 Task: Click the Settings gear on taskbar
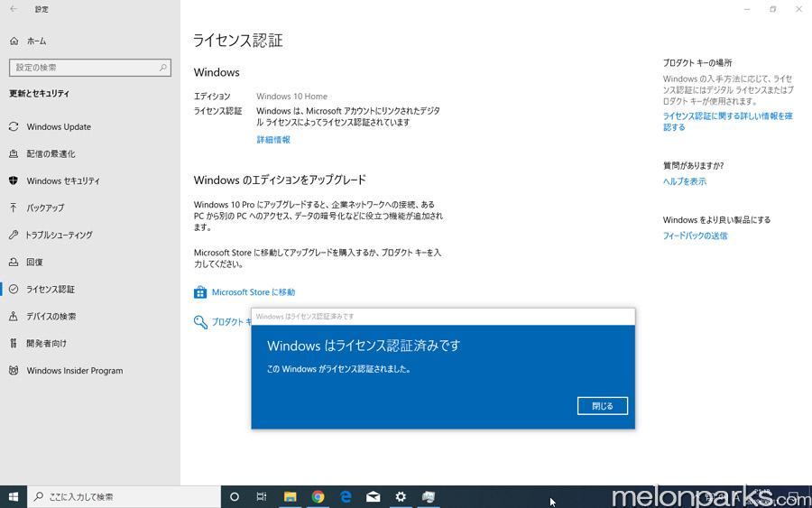pos(401,496)
